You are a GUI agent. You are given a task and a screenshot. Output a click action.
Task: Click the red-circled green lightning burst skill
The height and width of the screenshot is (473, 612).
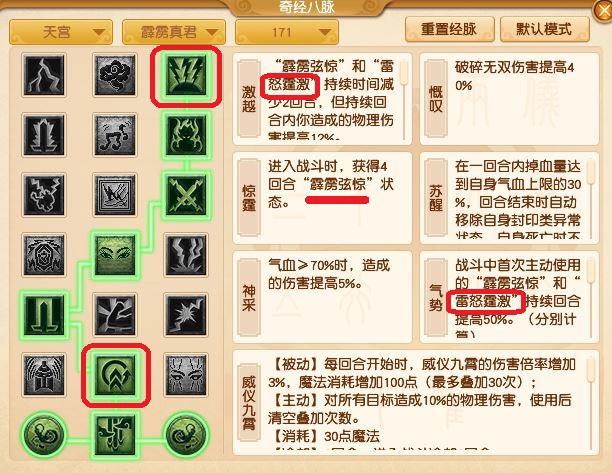click(x=186, y=75)
